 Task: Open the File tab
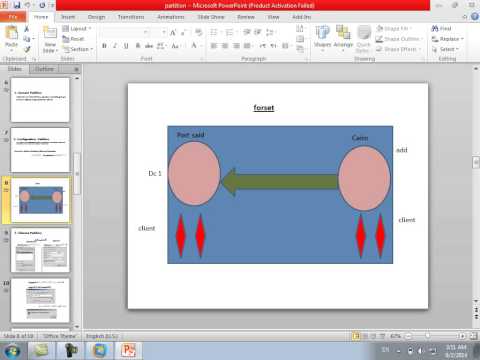pos(13,17)
